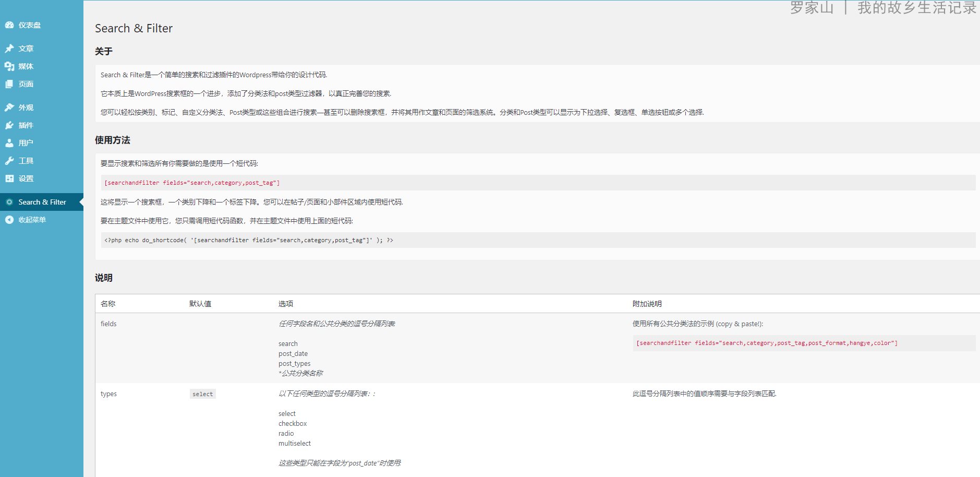Click the settings icon beside 设置

(9, 178)
